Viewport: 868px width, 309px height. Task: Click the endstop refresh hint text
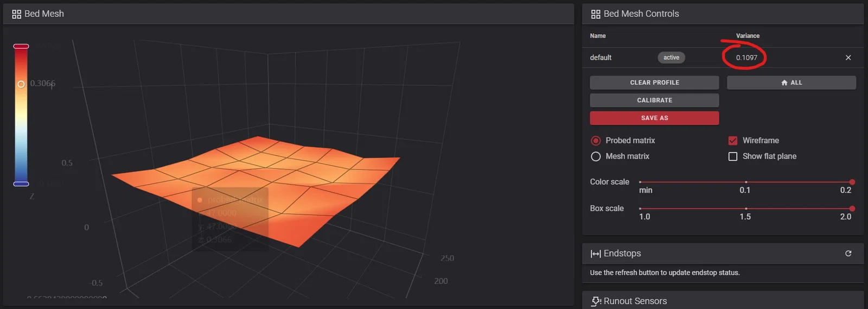point(665,273)
